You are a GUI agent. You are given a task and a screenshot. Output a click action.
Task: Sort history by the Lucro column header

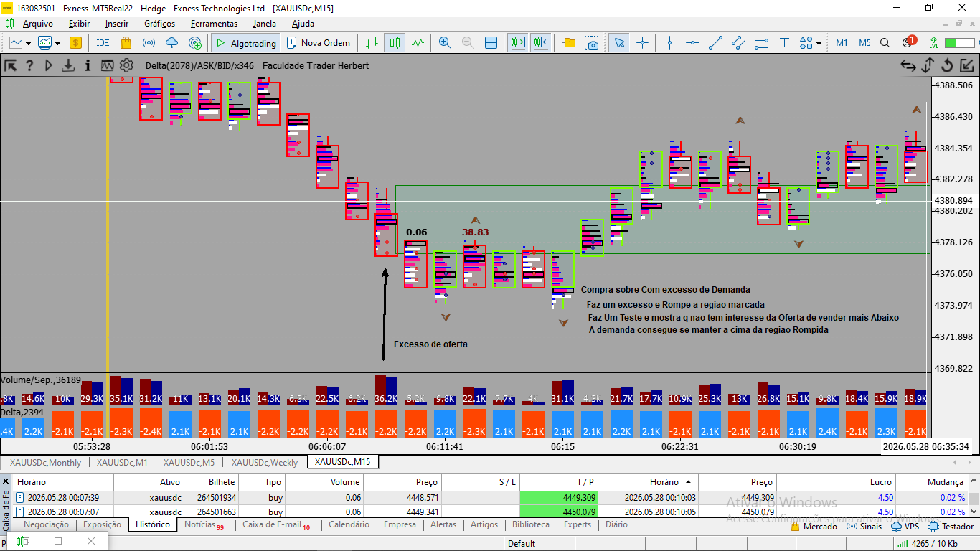point(880,482)
